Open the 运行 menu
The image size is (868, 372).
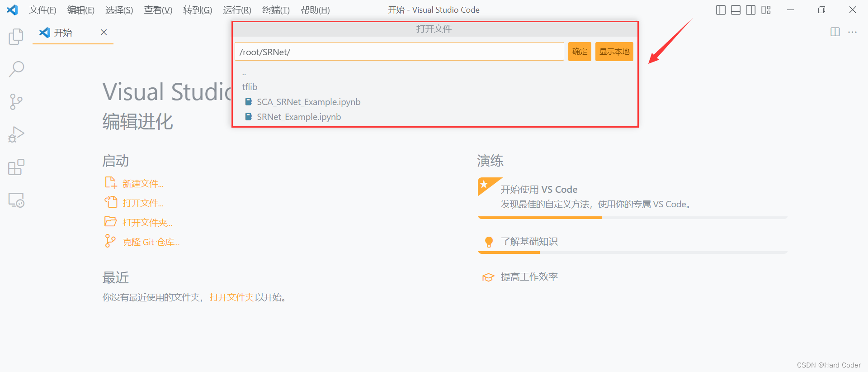click(237, 10)
